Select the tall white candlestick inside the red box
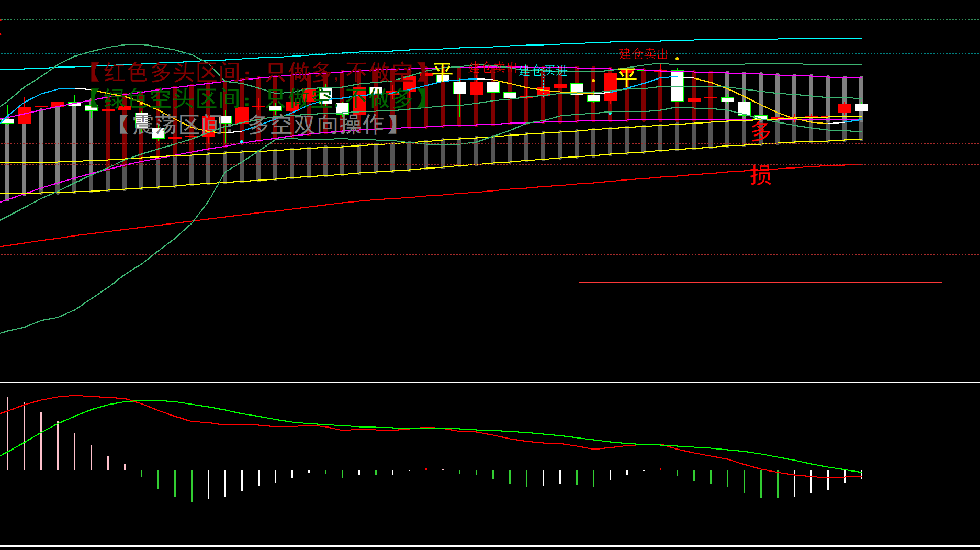The width and height of the screenshot is (980, 550). 677,87
